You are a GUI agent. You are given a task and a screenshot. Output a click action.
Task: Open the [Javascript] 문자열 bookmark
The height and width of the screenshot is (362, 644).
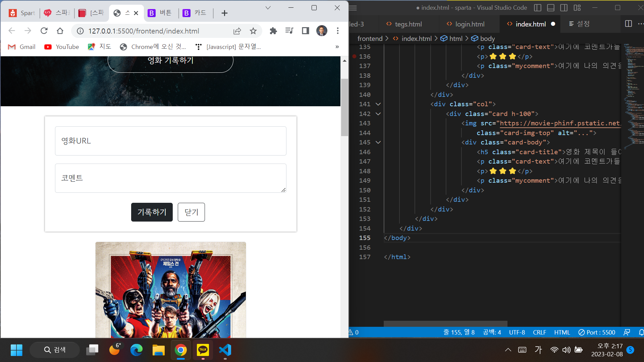coord(228,47)
